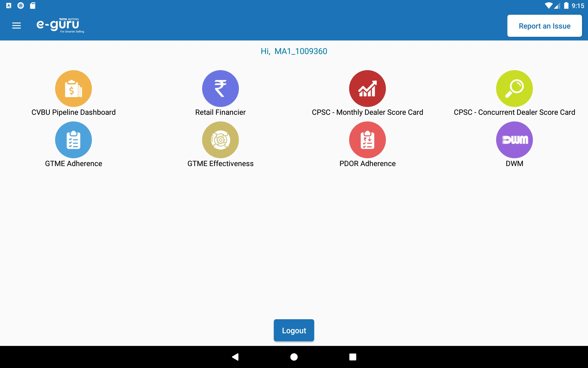Open the GTME Adherence checklist icon
This screenshot has width=588, height=368.
[73, 140]
